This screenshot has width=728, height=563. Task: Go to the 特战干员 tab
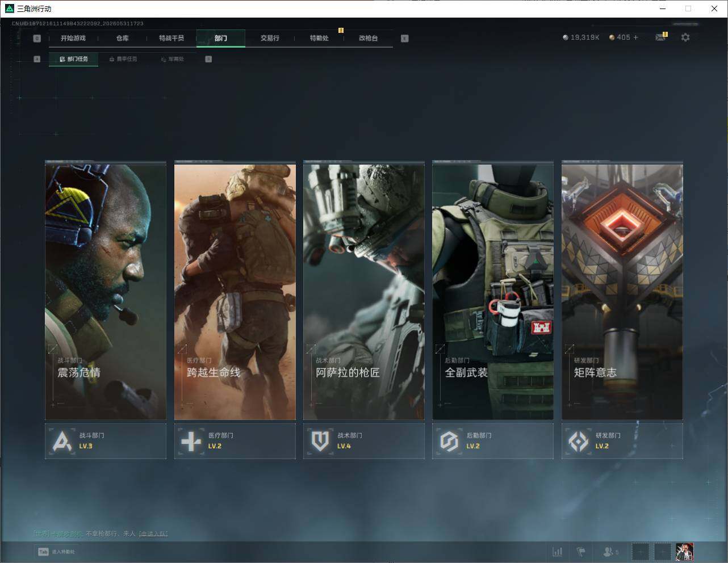click(171, 38)
